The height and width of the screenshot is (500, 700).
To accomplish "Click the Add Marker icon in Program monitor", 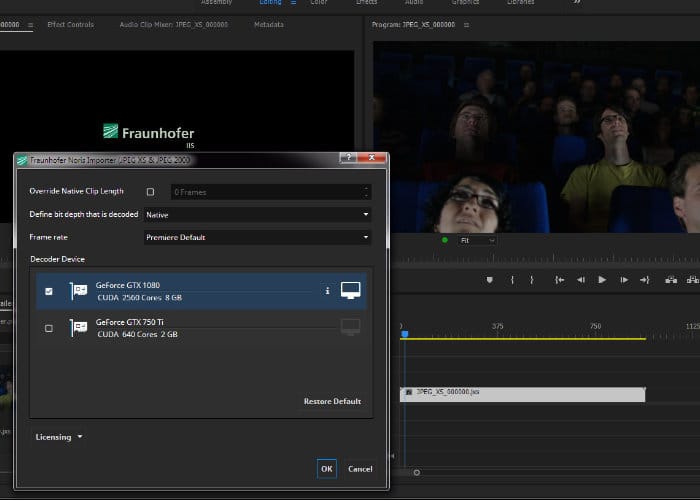I will pos(490,280).
